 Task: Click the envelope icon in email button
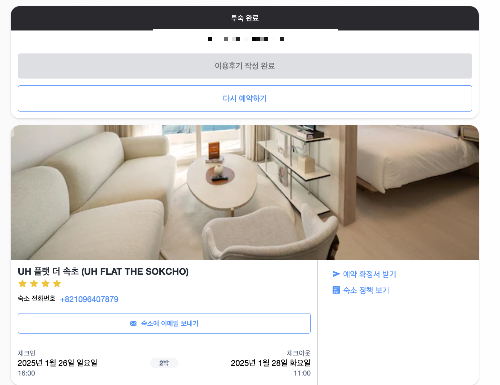tap(133, 323)
